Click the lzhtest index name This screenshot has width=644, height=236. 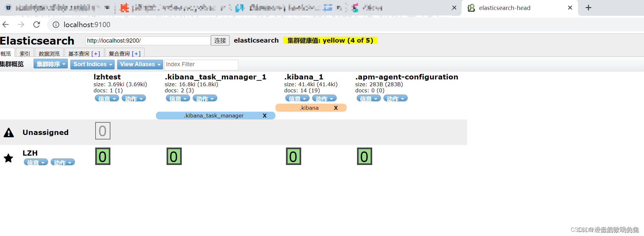(107, 77)
